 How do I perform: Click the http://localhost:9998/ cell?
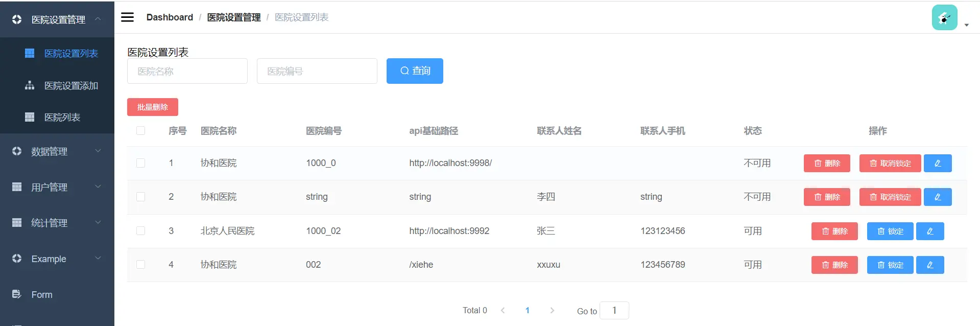(450, 163)
